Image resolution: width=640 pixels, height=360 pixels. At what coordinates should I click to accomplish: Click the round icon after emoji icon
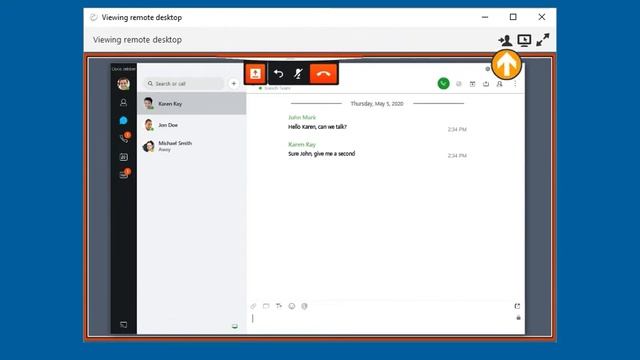(304, 306)
